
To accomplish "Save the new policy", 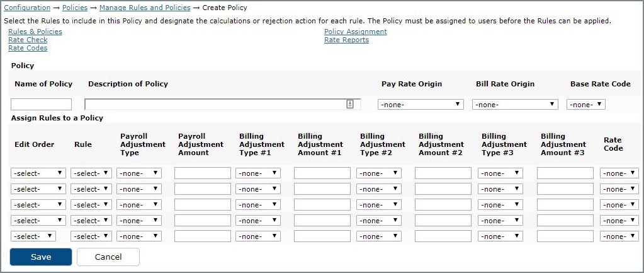I will [x=41, y=257].
